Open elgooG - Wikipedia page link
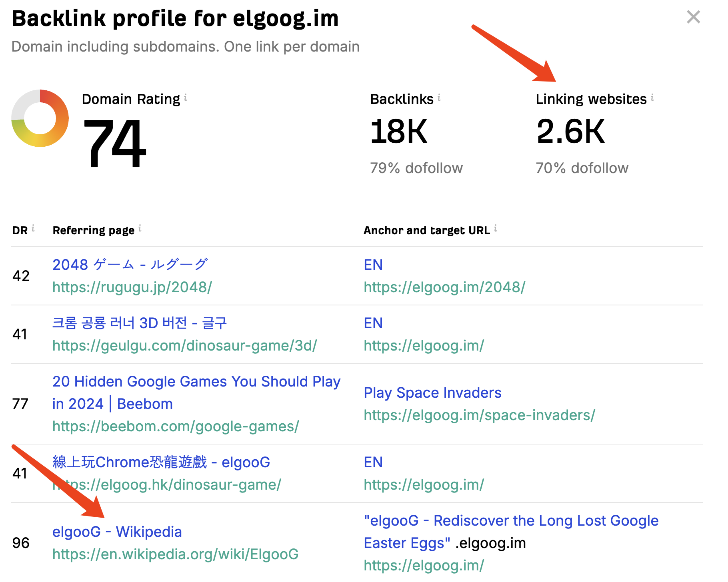Image resolution: width=728 pixels, height=582 pixels. click(117, 532)
